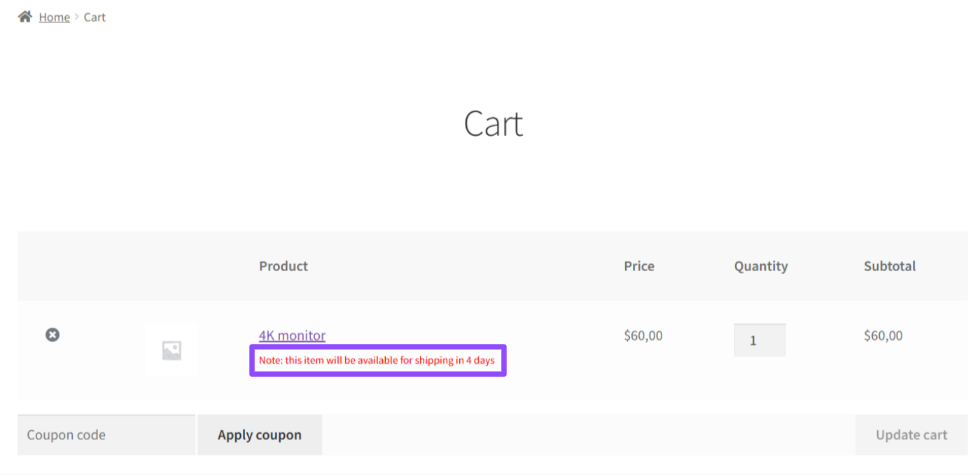Click inside the Coupon code field
The height and width of the screenshot is (475, 980).
coord(106,434)
